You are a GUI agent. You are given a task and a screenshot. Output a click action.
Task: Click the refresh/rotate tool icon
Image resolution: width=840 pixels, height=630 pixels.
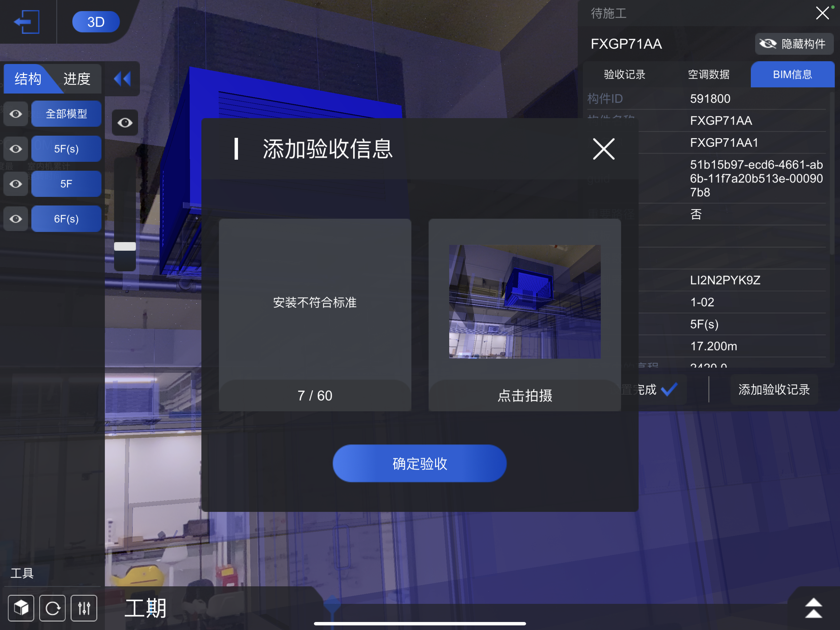(52, 608)
